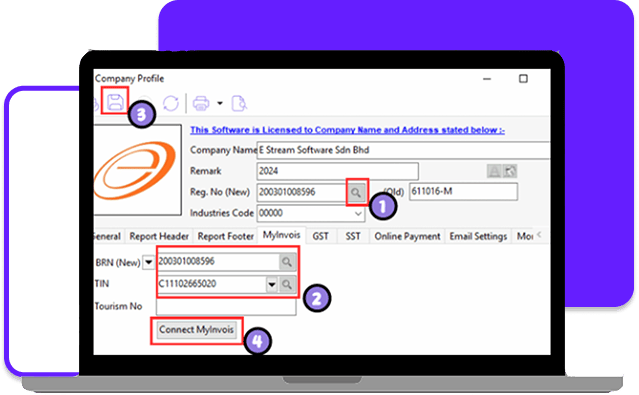Click search icon beside BRN field

[x=287, y=262]
